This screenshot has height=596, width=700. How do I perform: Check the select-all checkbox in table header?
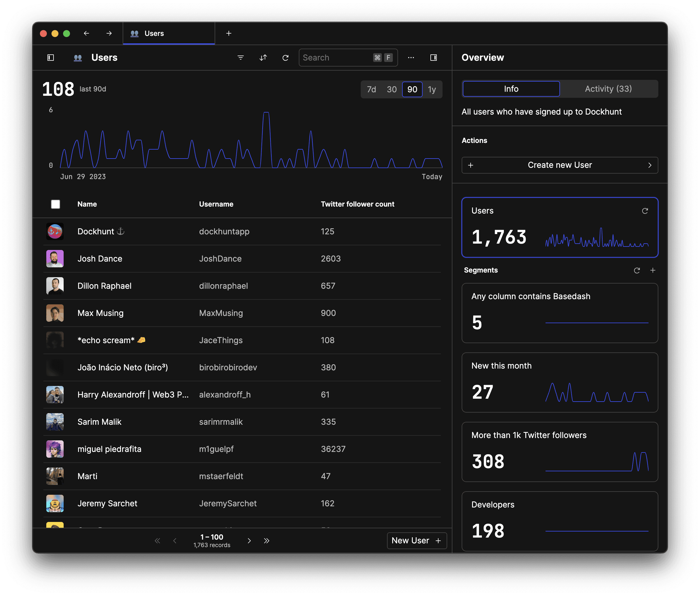click(x=56, y=204)
